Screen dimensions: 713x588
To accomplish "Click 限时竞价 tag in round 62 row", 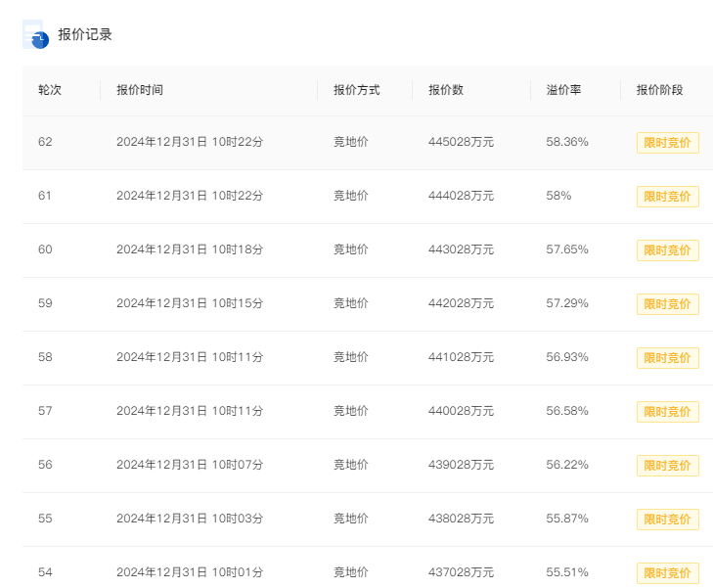I will click(x=668, y=143).
